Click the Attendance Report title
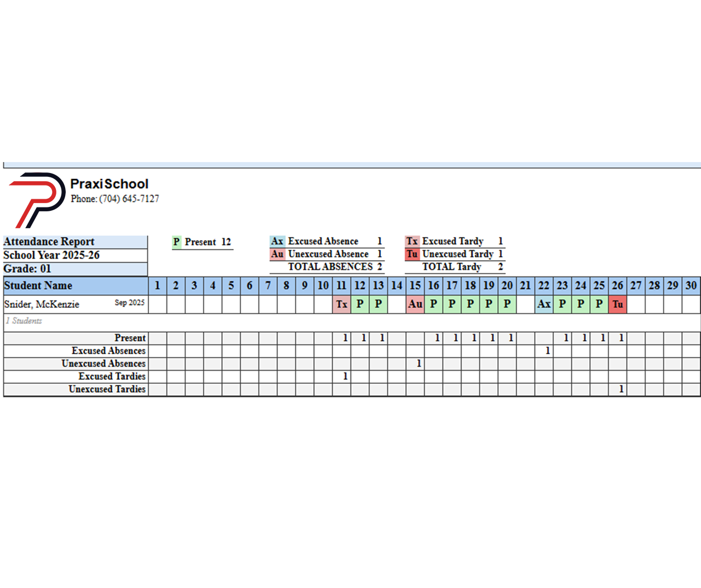Image resolution: width=701 pixels, height=588 pixels. click(49, 242)
